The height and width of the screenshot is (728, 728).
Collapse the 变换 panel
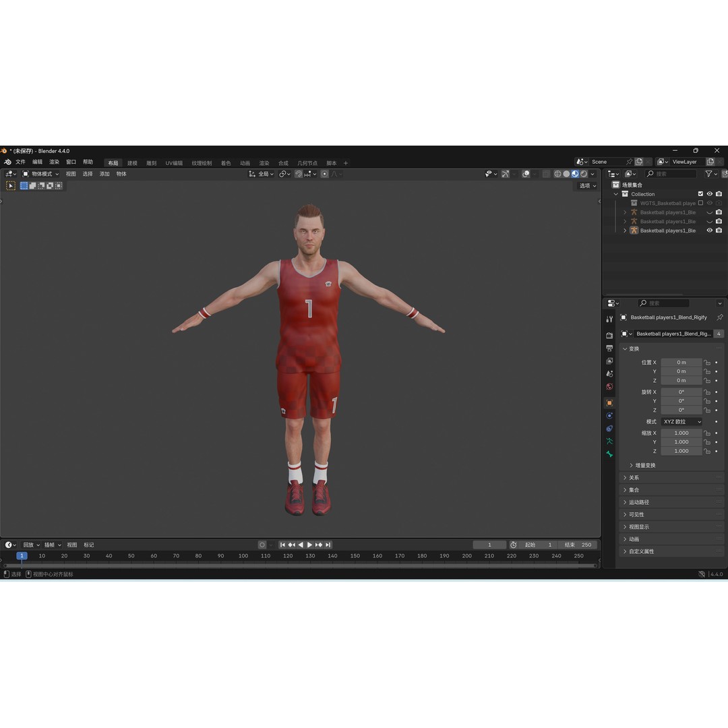[x=672, y=348]
